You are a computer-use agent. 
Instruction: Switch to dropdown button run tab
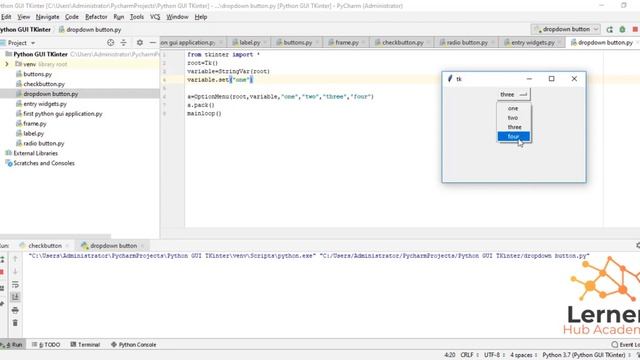[113, 246]
